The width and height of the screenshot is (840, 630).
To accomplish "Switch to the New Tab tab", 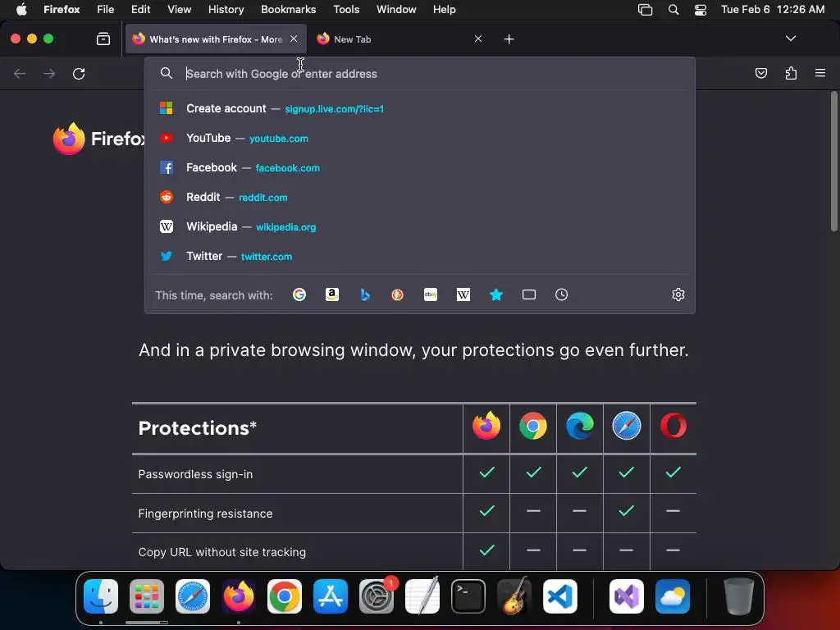I will click(x=399, y=39).
